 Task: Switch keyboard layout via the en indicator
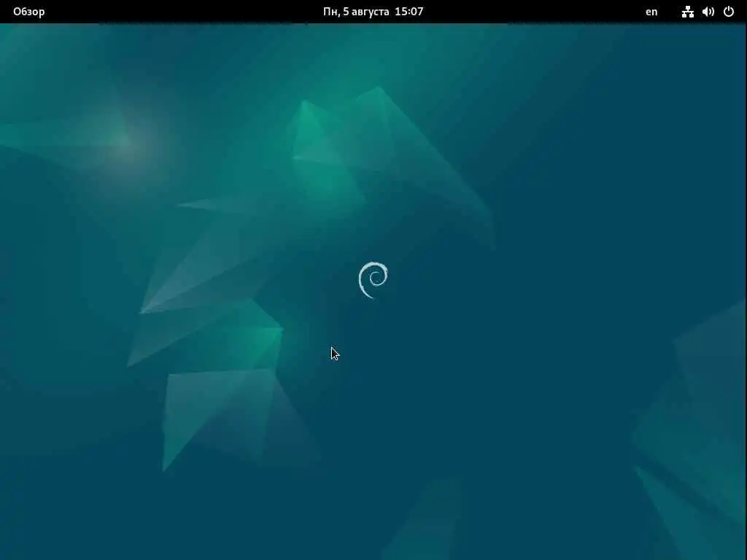tap(651, 12)
